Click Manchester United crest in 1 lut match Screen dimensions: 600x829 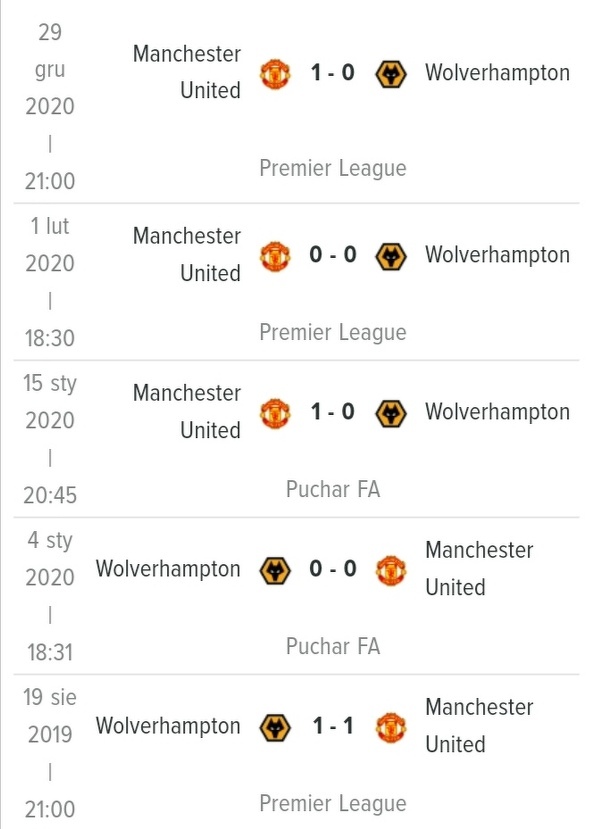pyautogui.click(x=275, y=256)
